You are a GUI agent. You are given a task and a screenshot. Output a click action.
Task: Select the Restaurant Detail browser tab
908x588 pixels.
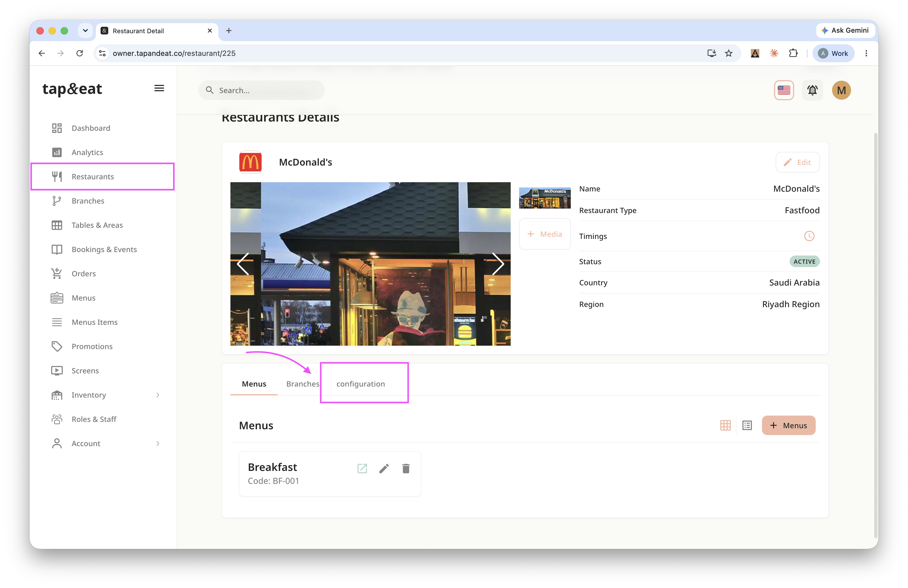click(x=157, y=31)
